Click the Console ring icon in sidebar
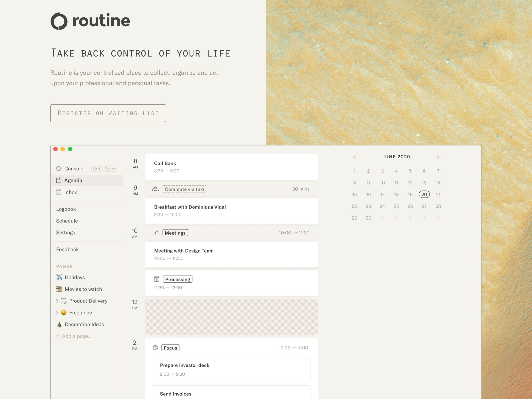This screenshot has height=399, width=532. point(59,169)
